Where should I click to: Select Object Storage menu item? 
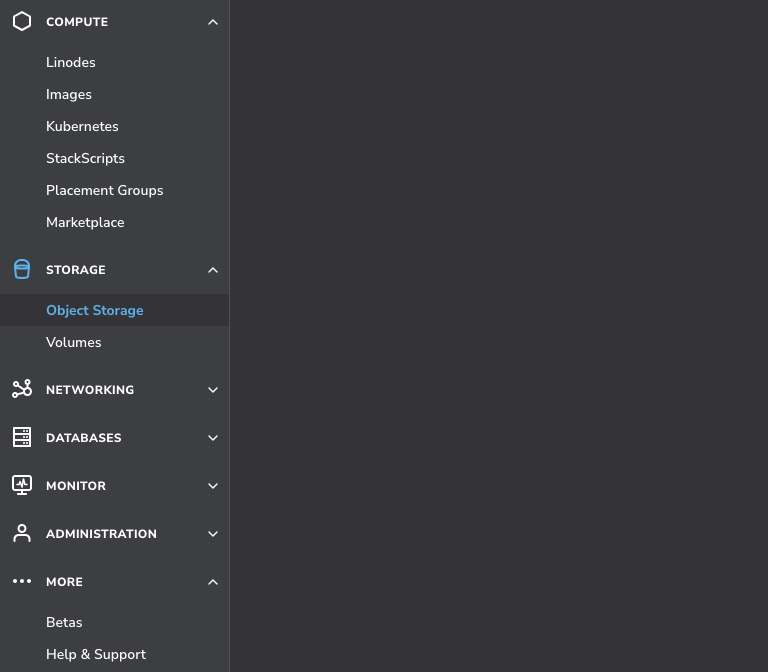95,310
